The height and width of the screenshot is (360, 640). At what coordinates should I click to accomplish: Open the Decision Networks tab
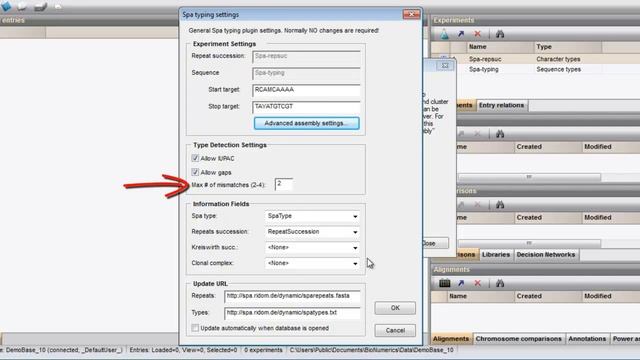(545, 255)
